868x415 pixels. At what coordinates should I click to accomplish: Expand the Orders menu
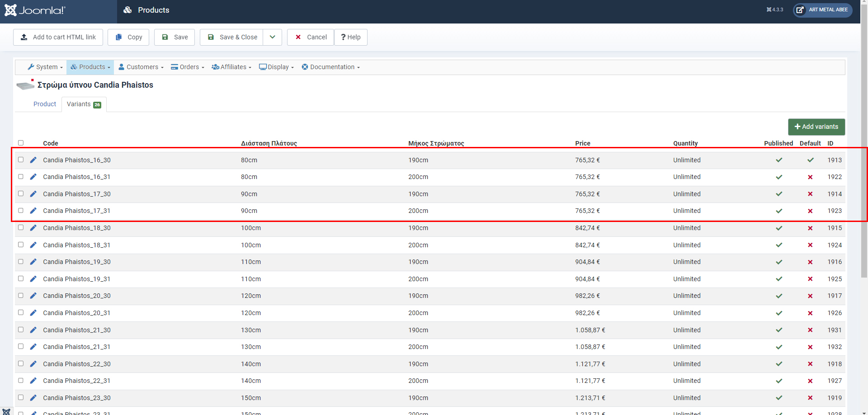[188, 67]
